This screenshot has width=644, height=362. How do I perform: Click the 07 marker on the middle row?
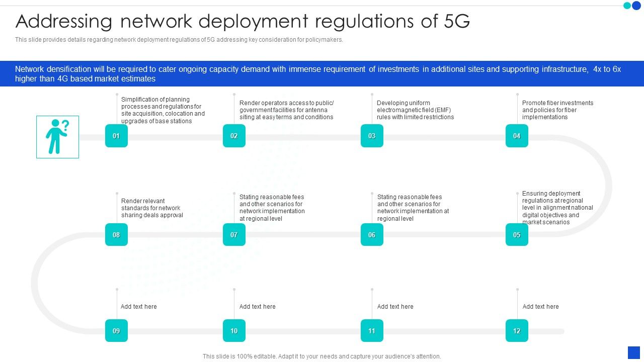233,234
